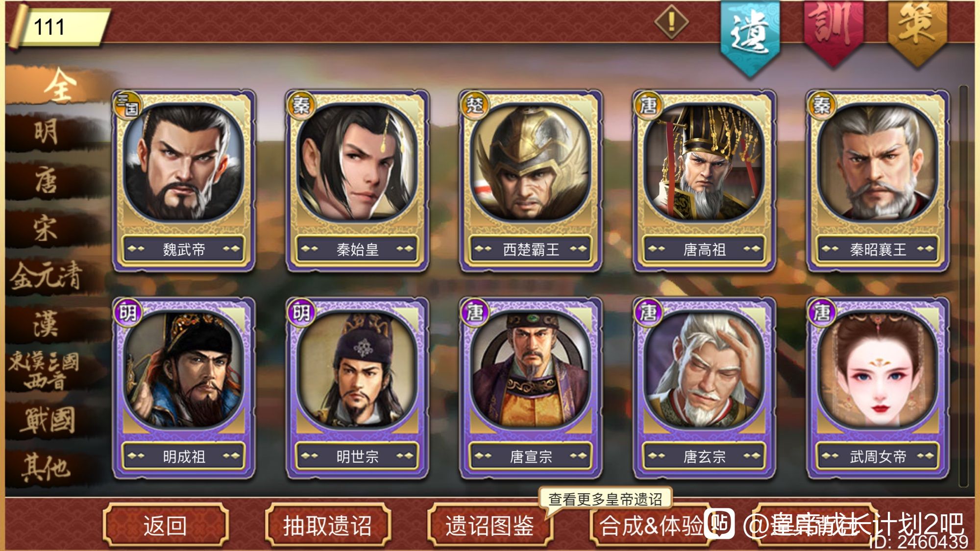980x551 pixels.
Task: Click the 抽取遗诏 draw button
Action: [328, 525]
